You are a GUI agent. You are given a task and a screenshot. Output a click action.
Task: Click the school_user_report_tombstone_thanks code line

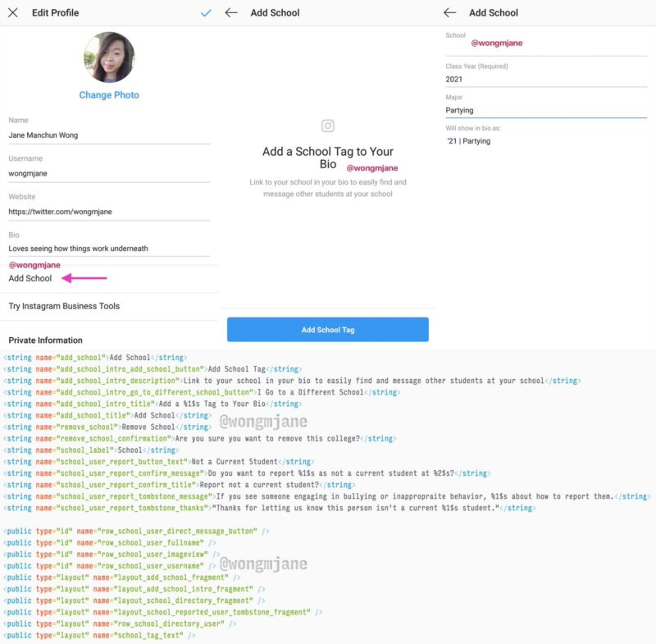(x=270, y=508)
